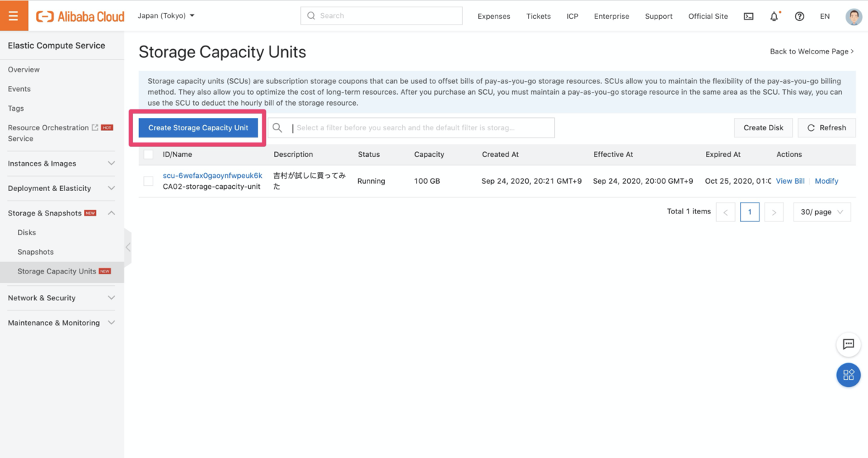868x458 pixels.
Task: Open the help question mark icon
Action: [x=799, y=16]
